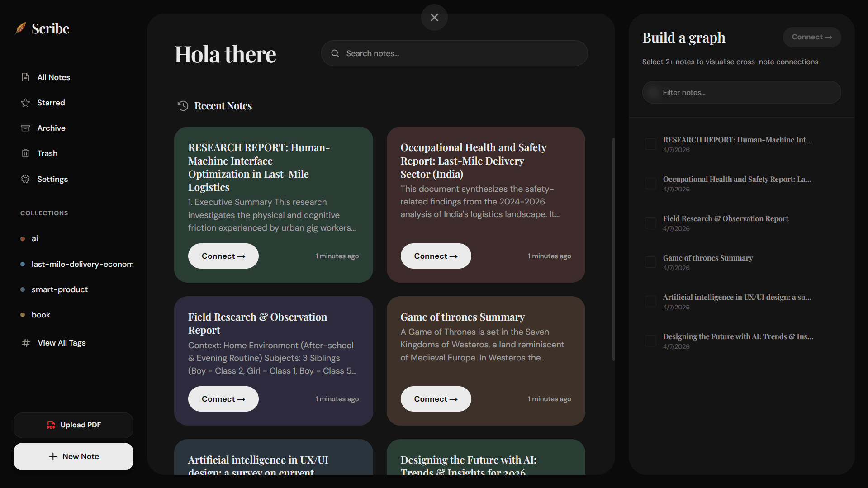Click inside the Filter notes field
868x488 pixels.
741,92
